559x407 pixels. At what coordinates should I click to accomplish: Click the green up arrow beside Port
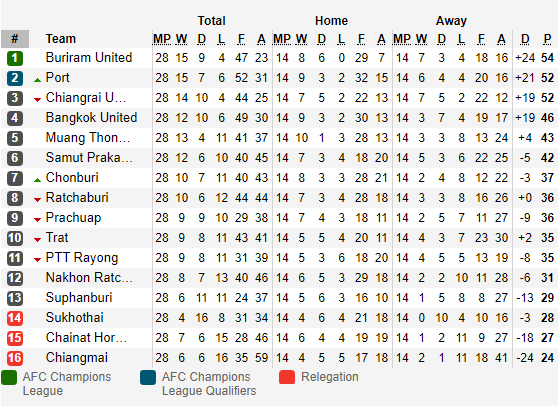click(37, 80)
